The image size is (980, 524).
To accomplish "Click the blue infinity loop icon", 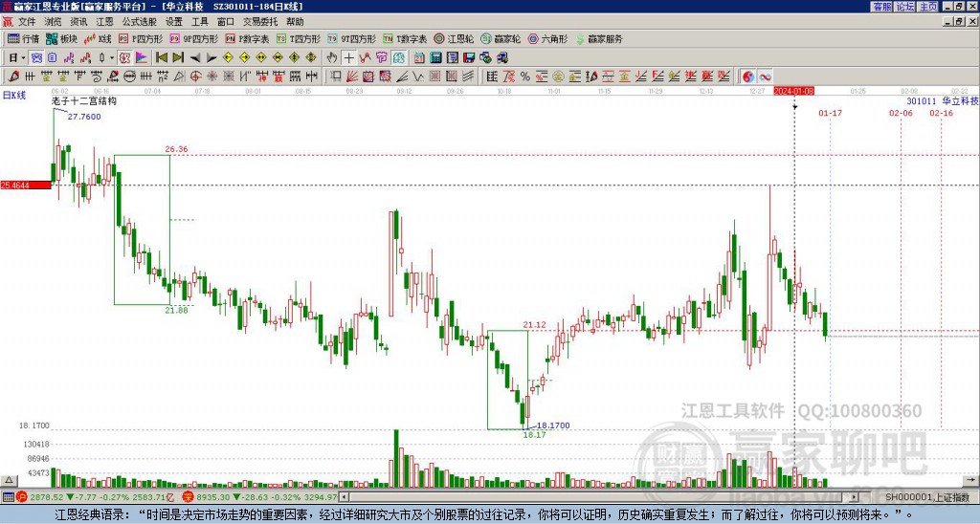I will click(765, 76).
